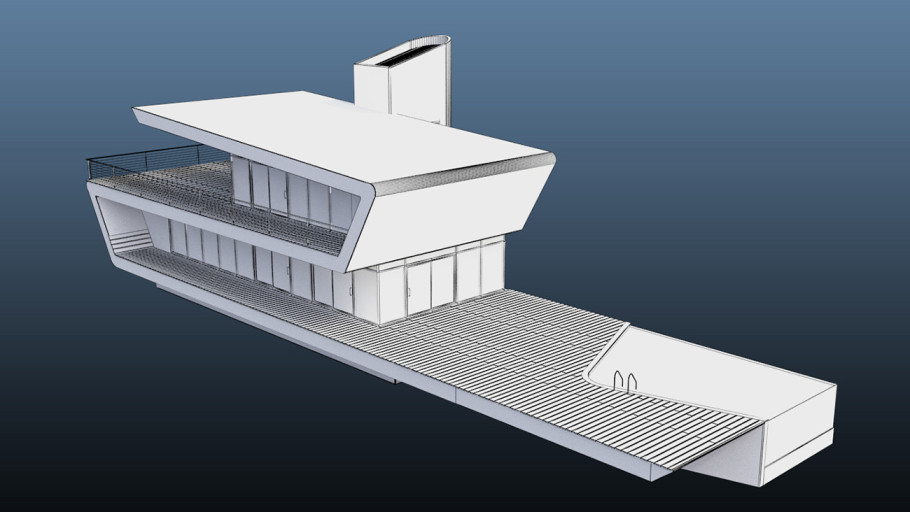The image size is (910, 512).
Task: Select the ground-floor double glass door
Action: click(430, 287)
